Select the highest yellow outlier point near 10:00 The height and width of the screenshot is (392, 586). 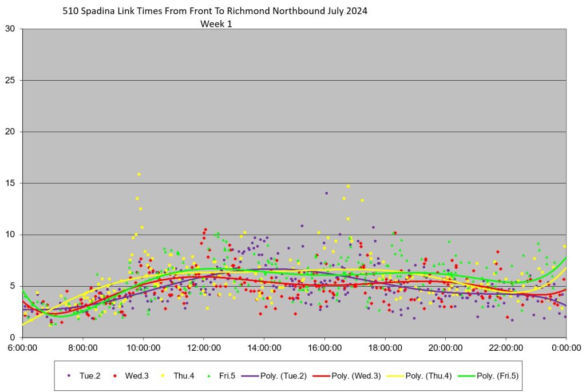[139, 175]
